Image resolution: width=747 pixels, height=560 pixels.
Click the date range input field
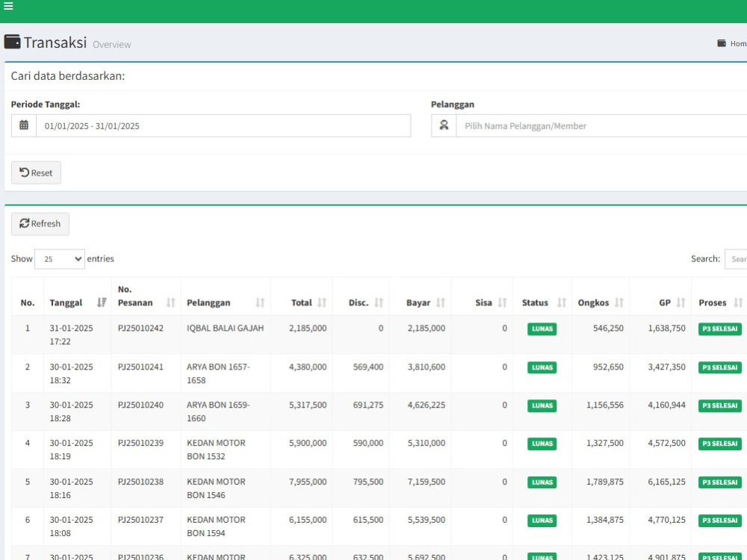223,125
